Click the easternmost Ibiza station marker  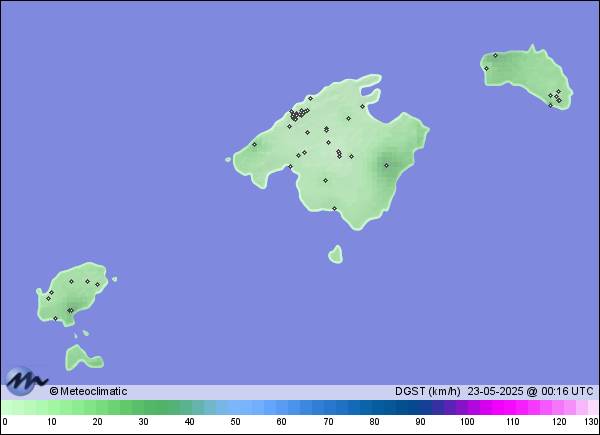click(x=97, y=285)
